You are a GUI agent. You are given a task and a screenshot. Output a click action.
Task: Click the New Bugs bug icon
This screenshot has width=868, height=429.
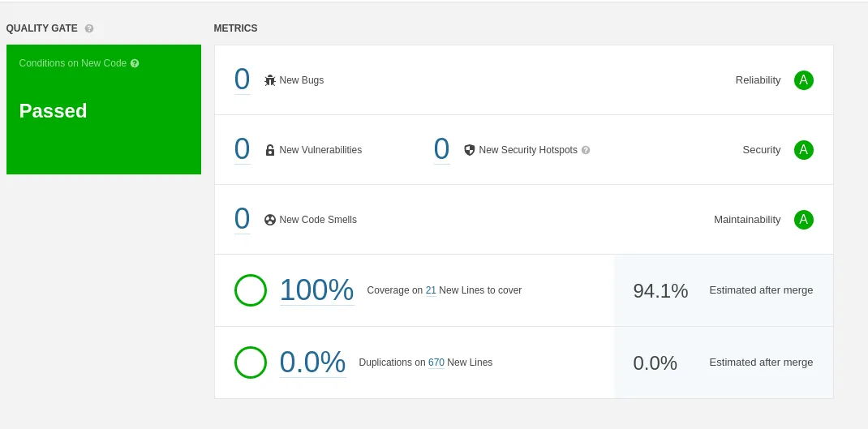270,80
